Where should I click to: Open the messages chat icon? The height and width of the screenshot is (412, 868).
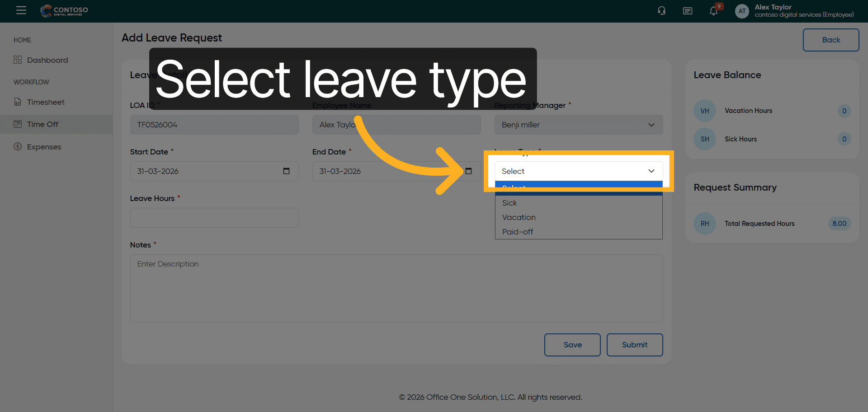(687, 11)
